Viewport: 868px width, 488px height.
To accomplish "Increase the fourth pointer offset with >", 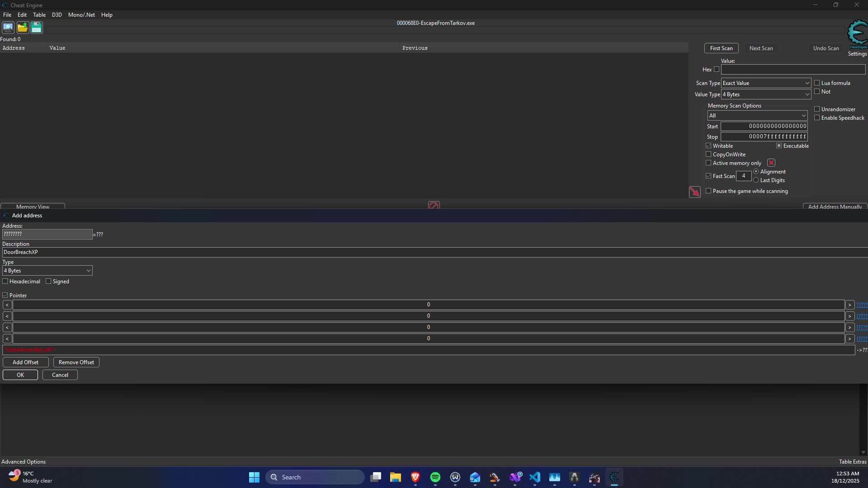I will [850, 339].
